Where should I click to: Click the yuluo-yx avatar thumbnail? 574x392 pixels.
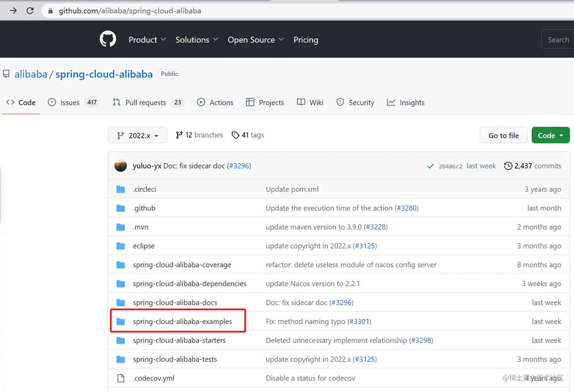point(121,166)
